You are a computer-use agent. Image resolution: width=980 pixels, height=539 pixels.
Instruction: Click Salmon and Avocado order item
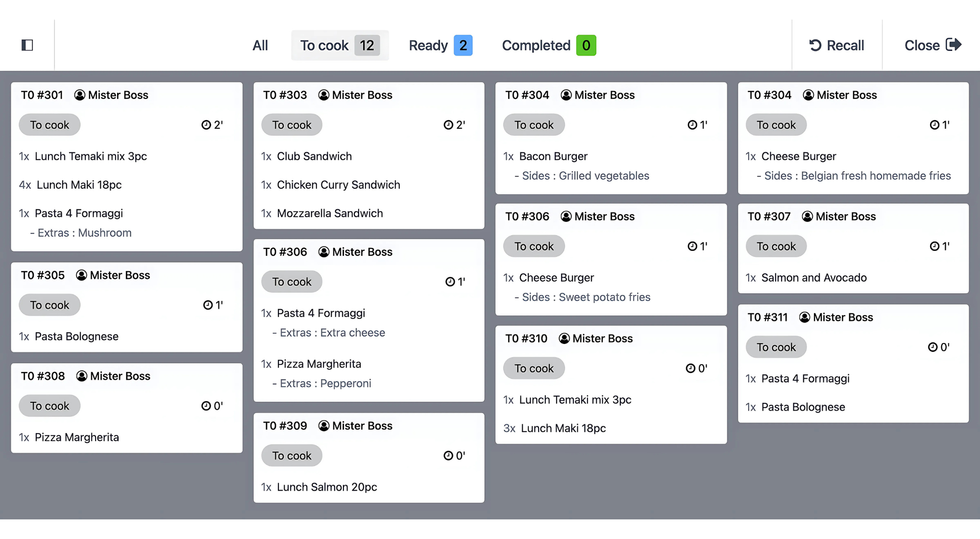813,278
